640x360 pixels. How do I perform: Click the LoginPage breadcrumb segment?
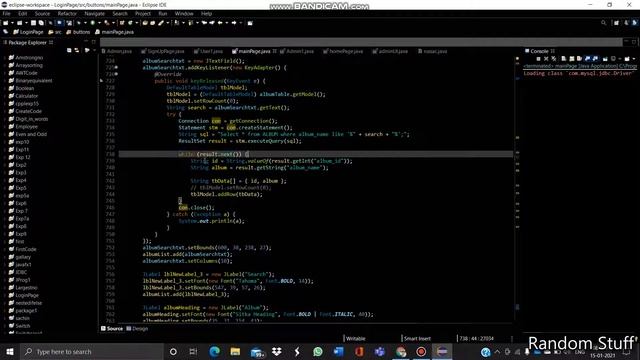coord(28,32)
